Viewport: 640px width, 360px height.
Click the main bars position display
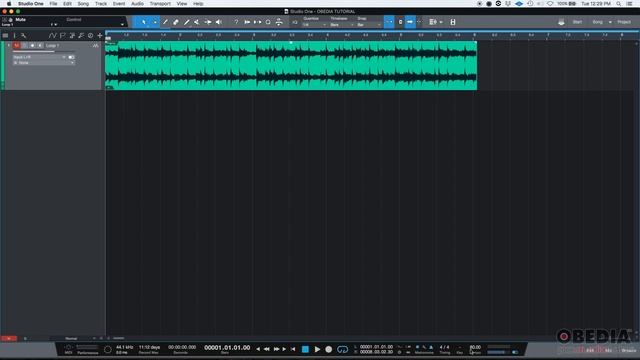(x=227, y=348)
